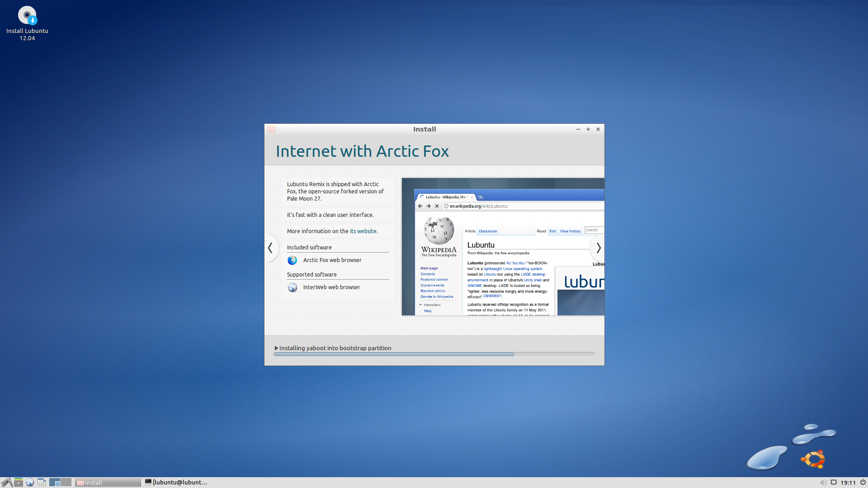868x488 pixels.
Task: Open the Lubuntu start menu in the taskbar
Action: (x=7, y=483)
